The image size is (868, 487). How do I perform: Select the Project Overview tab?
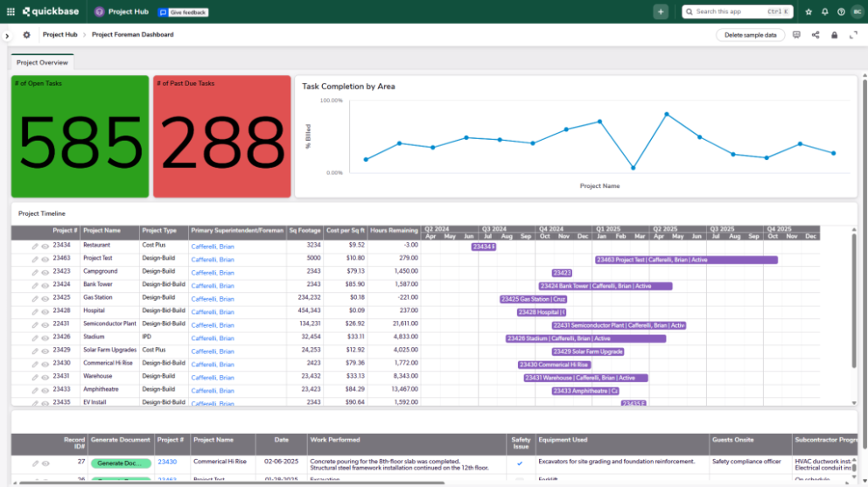pos(42,63)
